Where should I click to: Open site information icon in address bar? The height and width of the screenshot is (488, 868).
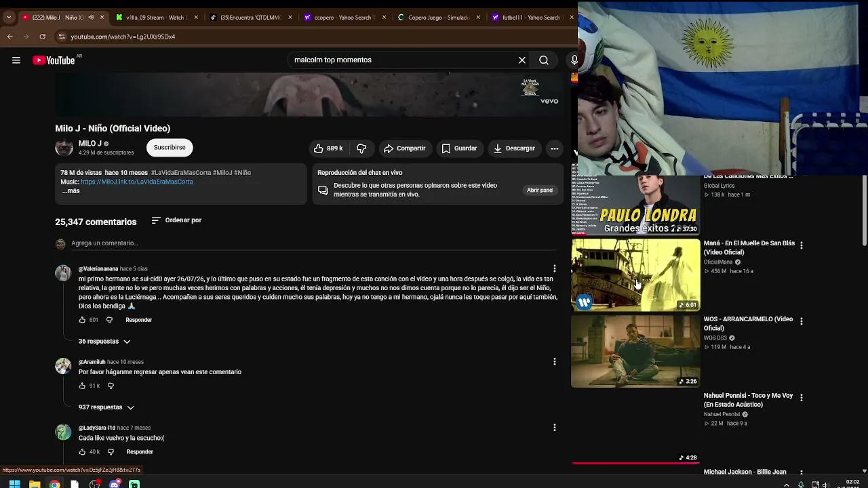62,37
